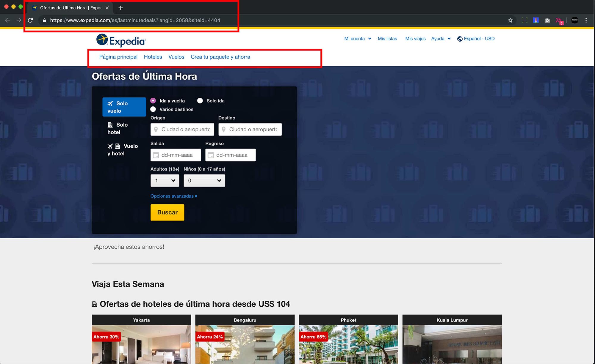The image size is (595, 364).
Task: Switch to Vuelo y hotel tab
Action: [123, 150]
